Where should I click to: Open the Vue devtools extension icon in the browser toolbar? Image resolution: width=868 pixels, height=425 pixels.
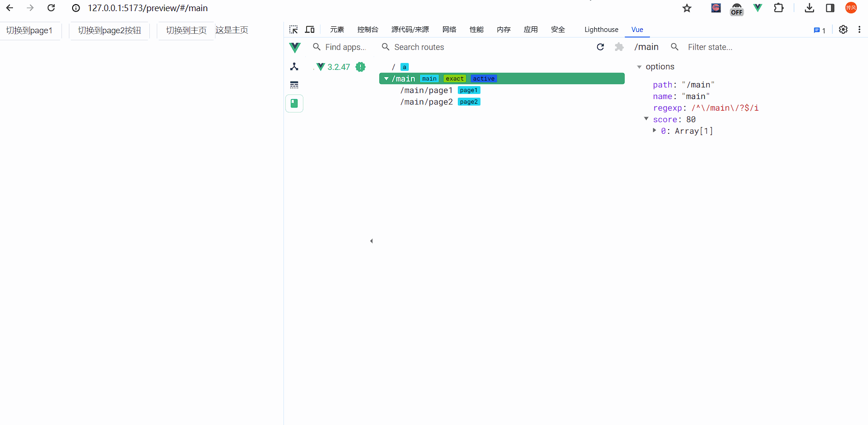(757, 8)
